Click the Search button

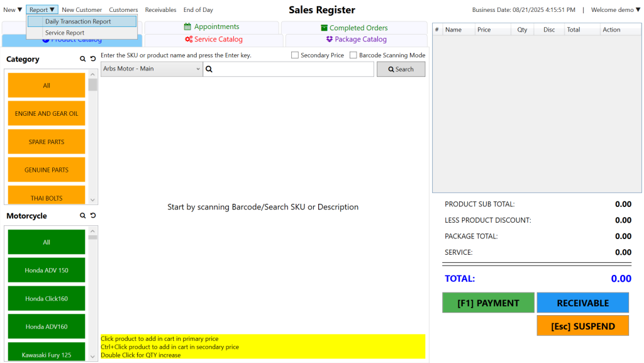[x=401, y=69]
